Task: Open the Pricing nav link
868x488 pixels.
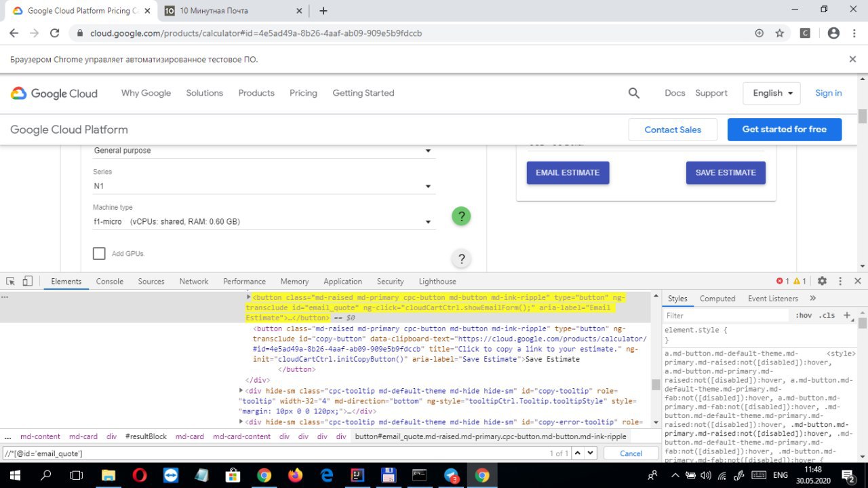Action: click(x=303, y=93)
